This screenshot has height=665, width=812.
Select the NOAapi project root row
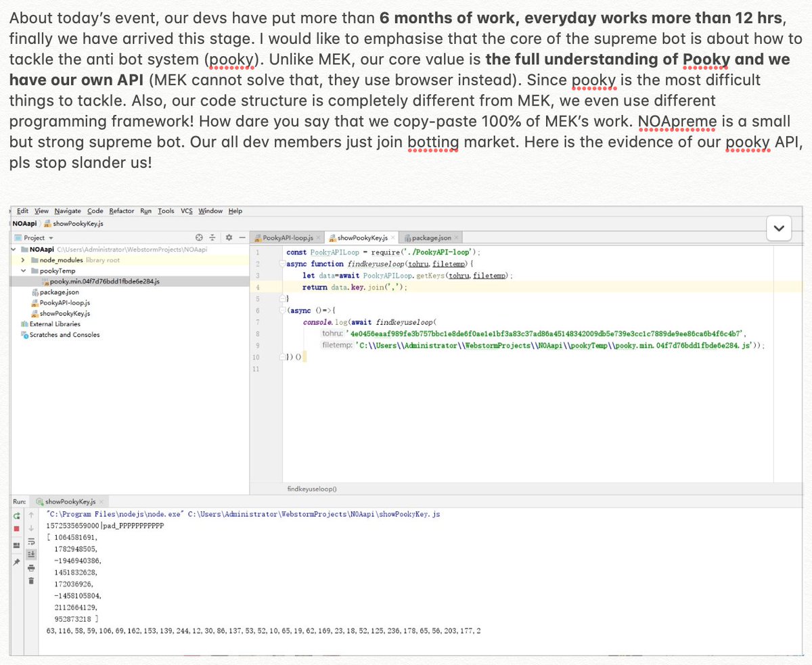(129, 249)
